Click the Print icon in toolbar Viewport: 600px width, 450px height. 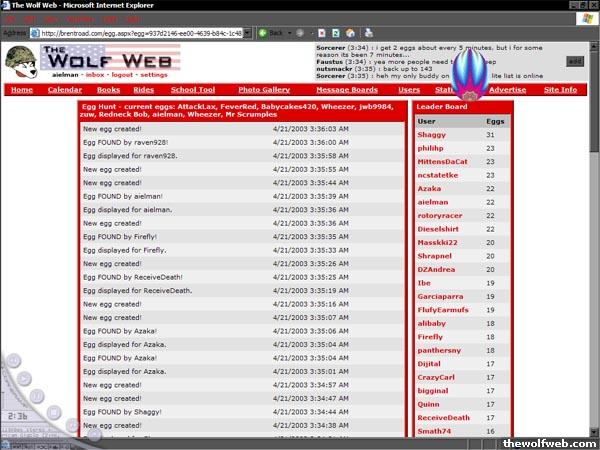pos(365,32)
